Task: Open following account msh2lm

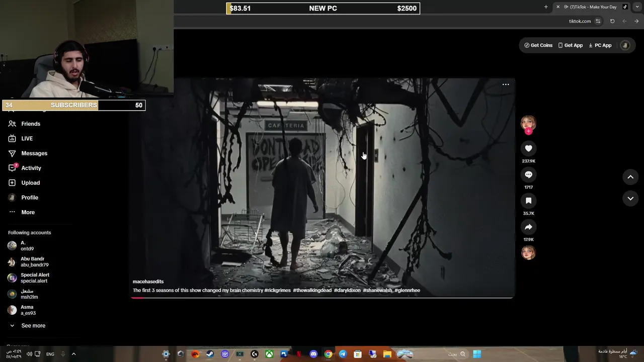Action: pyautogui.click(x=23, y=294)
